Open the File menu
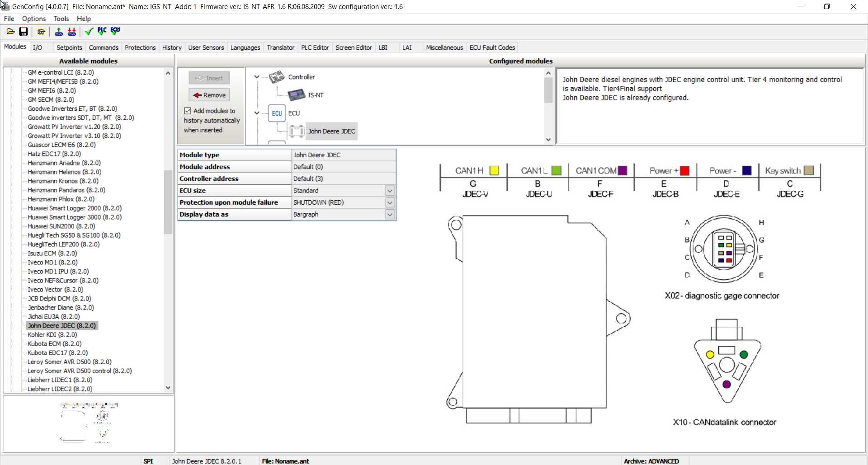868x465 pixels. point(9,19)
